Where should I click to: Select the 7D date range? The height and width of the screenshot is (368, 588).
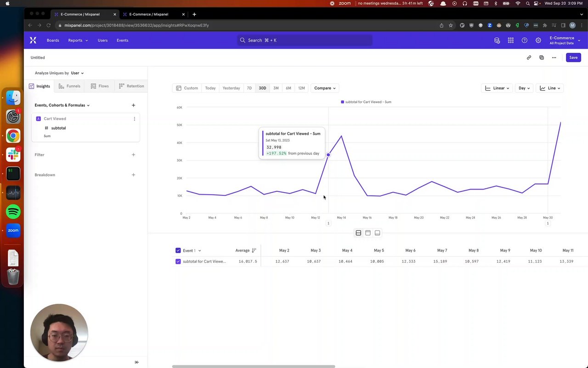(249, 88)
